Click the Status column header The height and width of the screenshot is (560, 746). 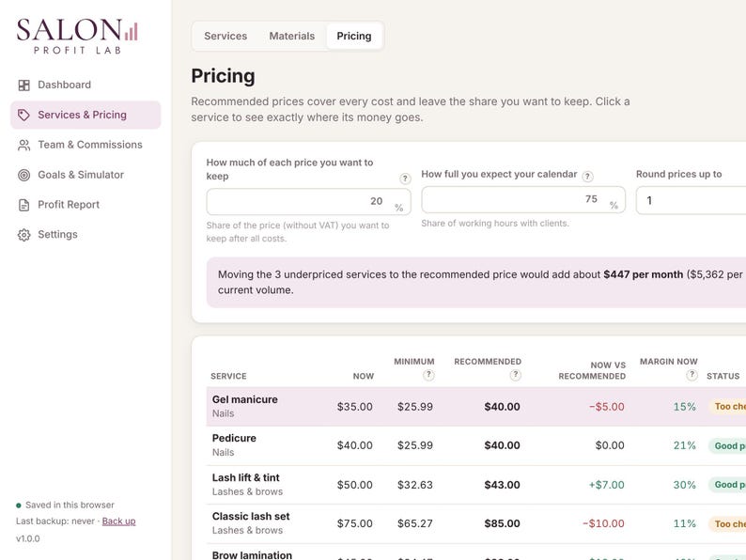(x=723, y=376)
